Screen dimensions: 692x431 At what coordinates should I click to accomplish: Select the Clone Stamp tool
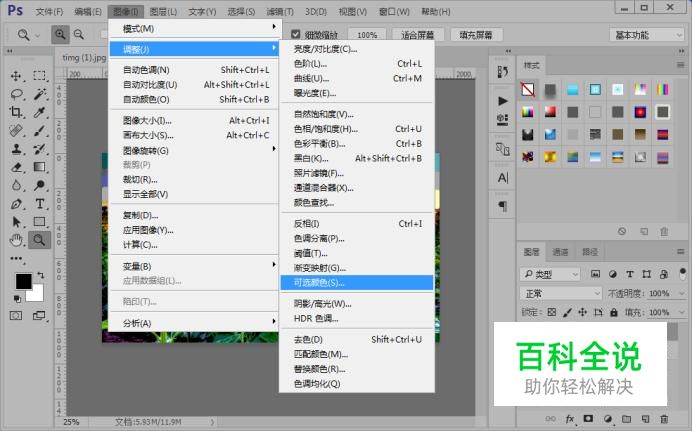pos(16,149)
